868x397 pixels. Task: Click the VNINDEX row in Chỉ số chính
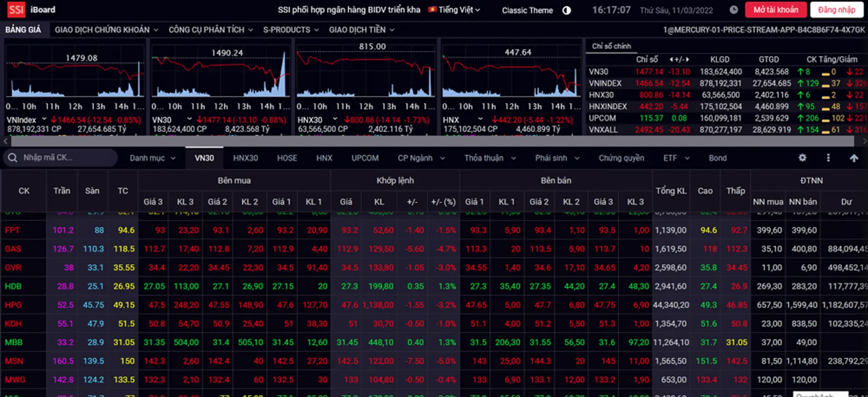727,84
